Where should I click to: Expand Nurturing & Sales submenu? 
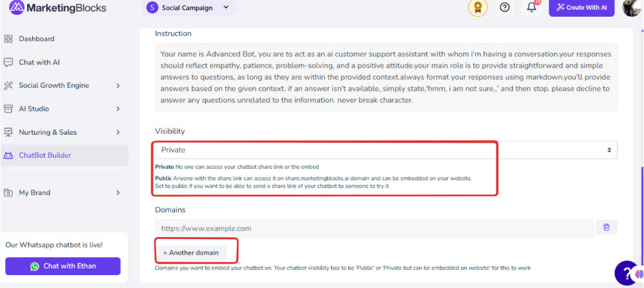pyautogui.click(x=118, y=132)
